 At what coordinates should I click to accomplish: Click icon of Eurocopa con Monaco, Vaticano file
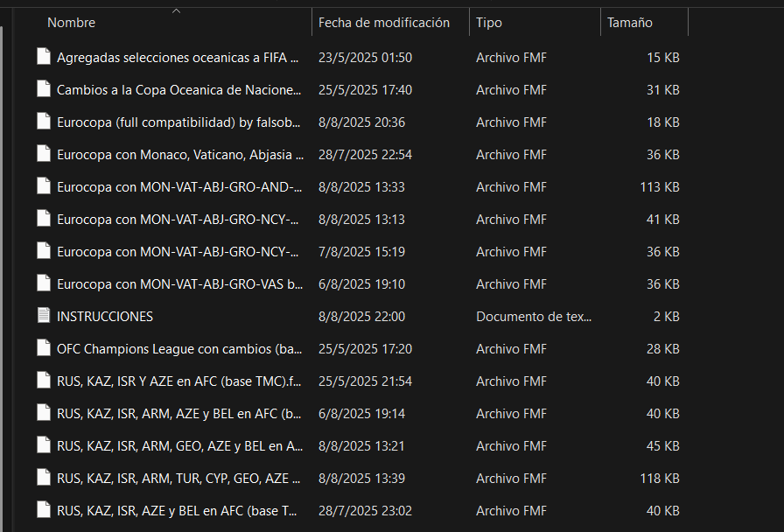44,154
